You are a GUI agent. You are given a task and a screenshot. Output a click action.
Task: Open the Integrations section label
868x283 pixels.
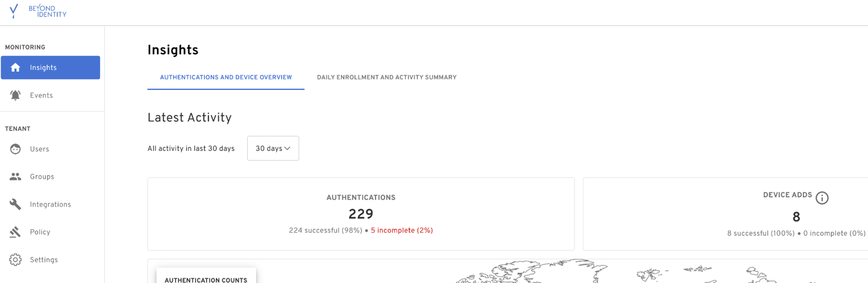coord(51,205)
